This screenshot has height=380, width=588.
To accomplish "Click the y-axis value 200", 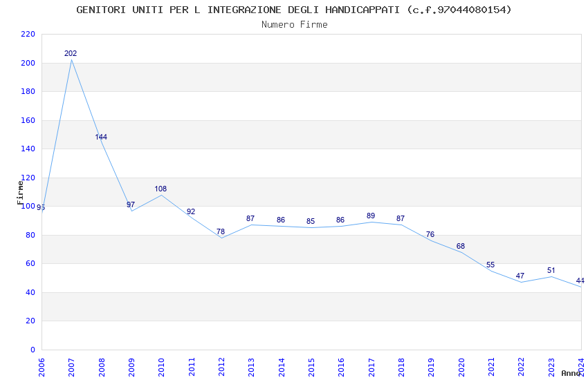I will pos(28,64).
